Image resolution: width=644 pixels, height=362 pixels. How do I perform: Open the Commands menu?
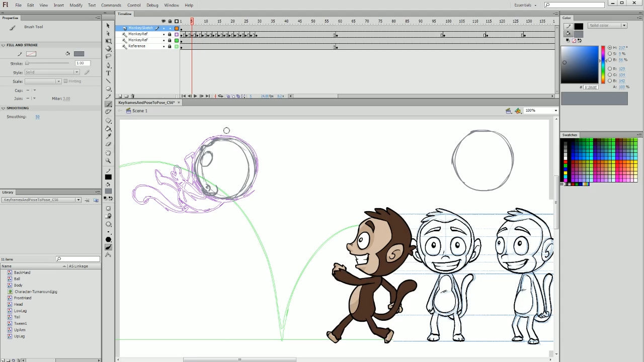pyautogui.click(x=111, y=5)
